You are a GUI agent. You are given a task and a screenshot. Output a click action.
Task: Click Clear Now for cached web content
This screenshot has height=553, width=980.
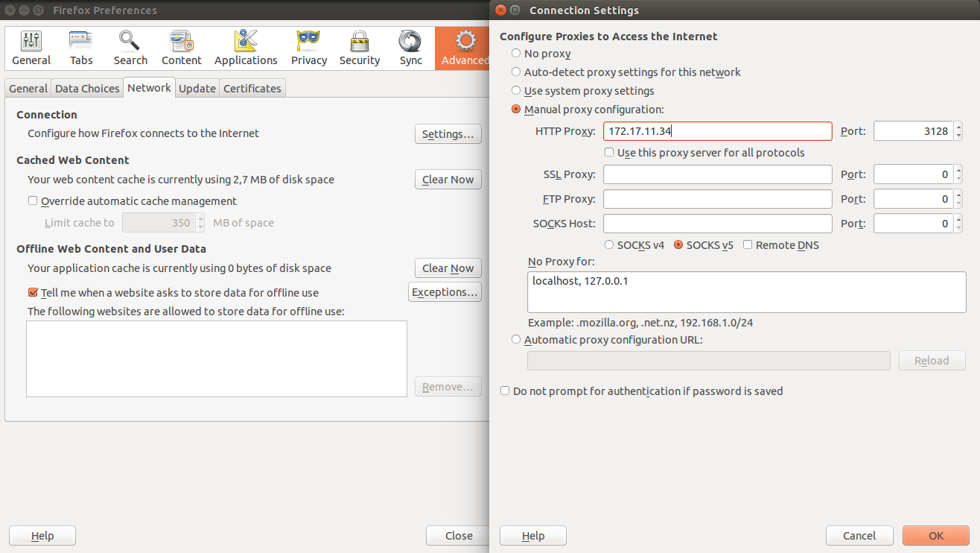point(448,180)
